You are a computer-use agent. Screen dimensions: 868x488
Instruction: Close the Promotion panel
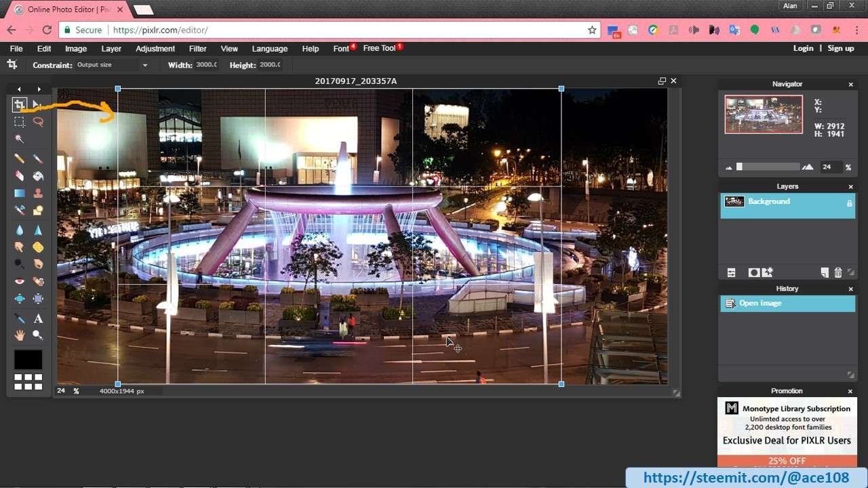[x=851, y=392]
